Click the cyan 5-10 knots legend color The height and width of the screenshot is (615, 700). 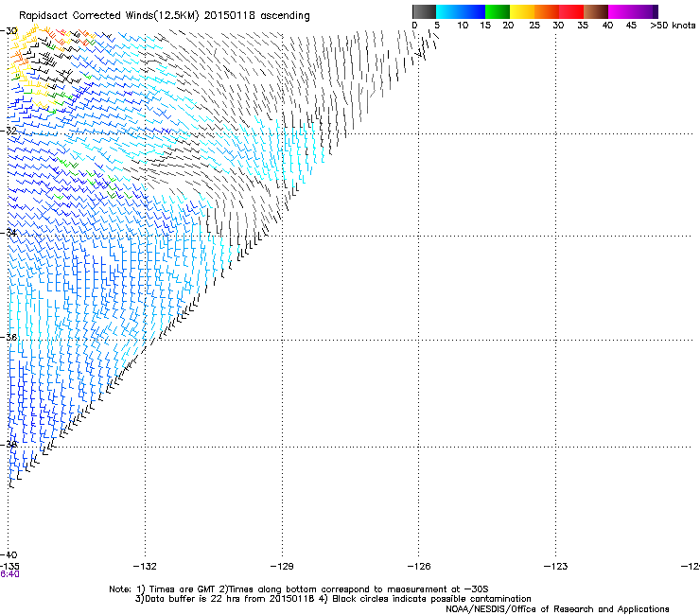pos(448,11)
